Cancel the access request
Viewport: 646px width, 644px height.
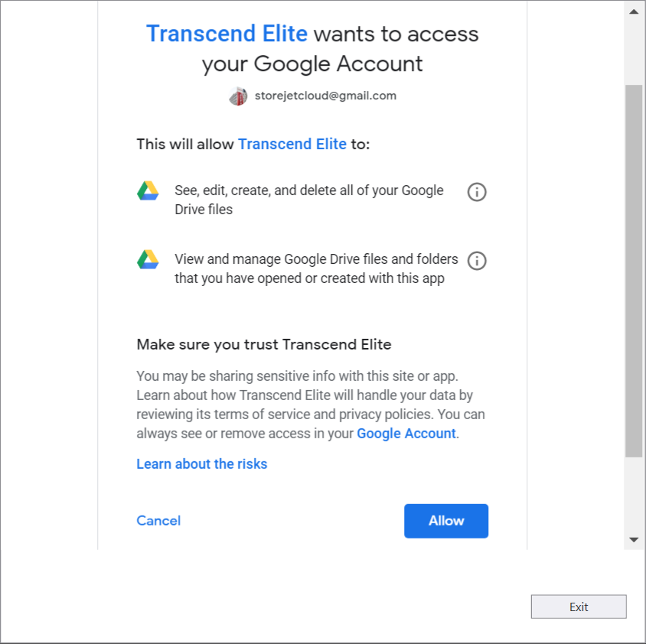point(158,521)
